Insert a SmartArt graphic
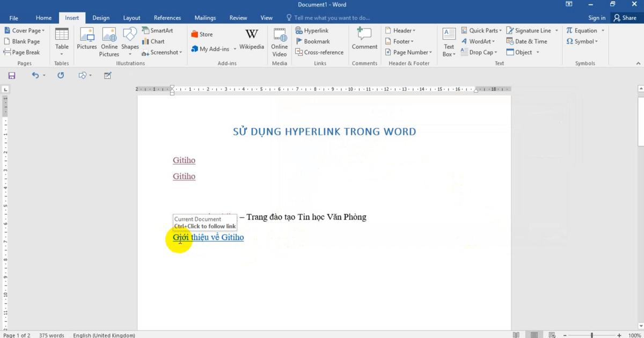The width and height of the screenshot is (644, 338). (x=159, y=31)
